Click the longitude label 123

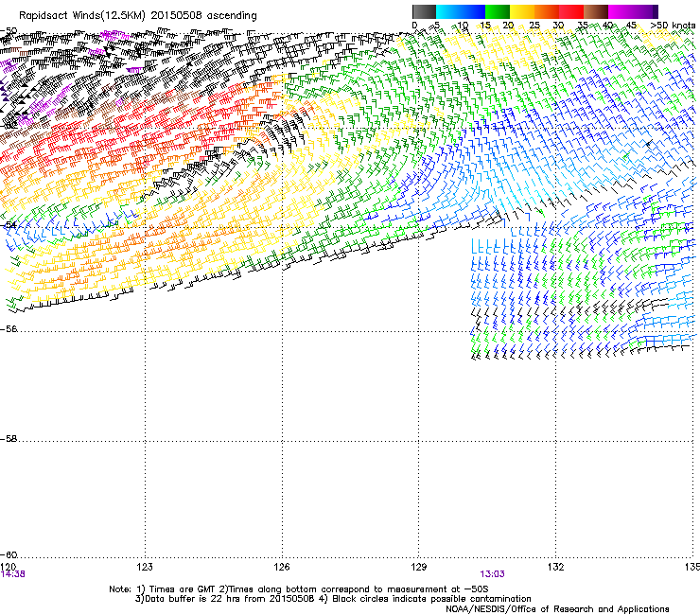pos(145,567)
